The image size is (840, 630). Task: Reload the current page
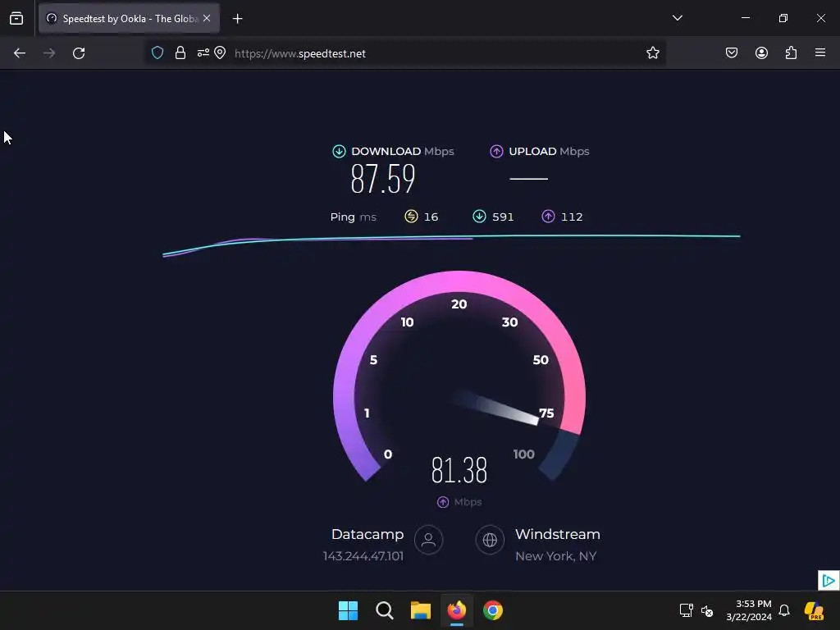click(x=79, y=53)
